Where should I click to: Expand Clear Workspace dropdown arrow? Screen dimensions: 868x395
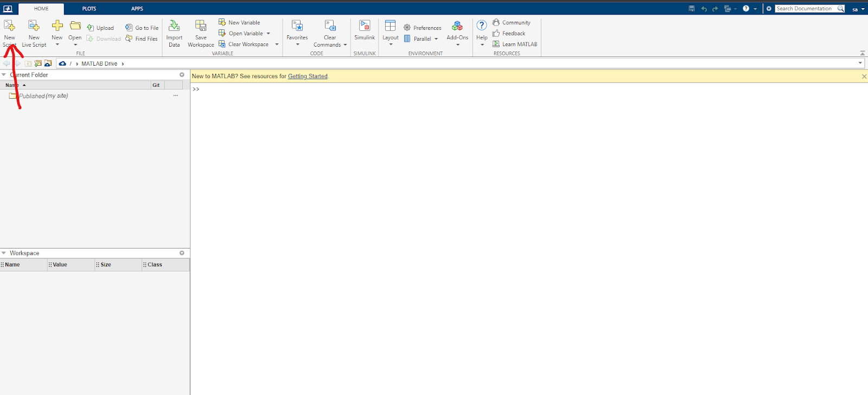(277, 44)
